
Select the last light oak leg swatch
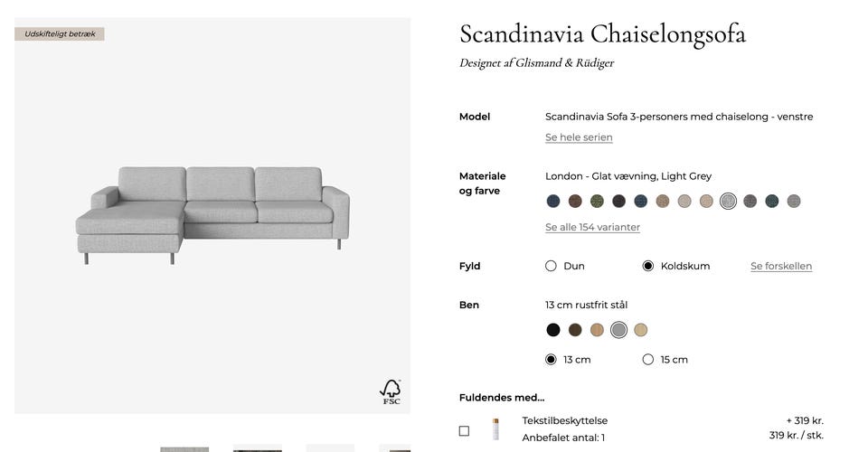point(641,330)
